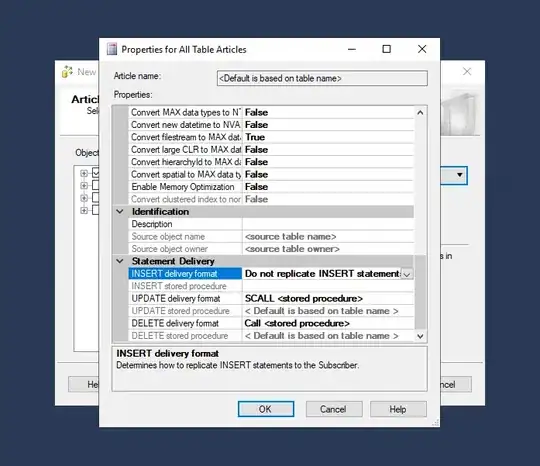
Task: Click the properties list scrollbar thumb
Action: point(420,292)
